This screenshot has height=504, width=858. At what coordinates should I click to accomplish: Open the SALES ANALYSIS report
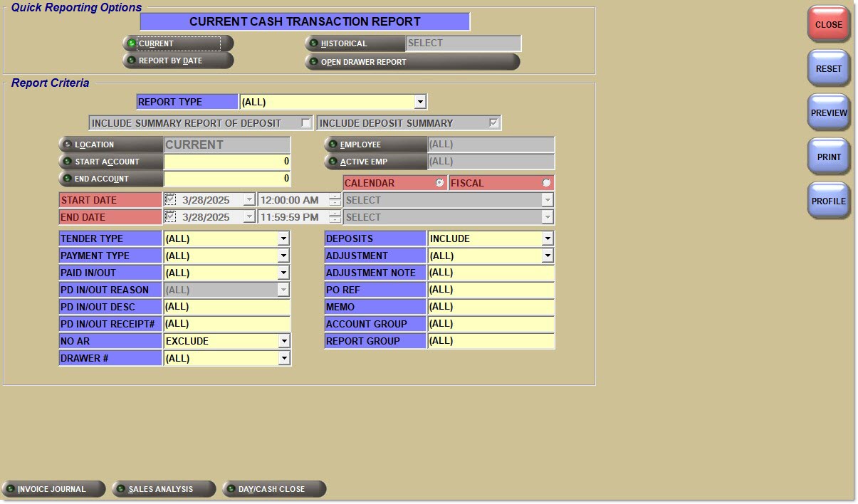coord(163,489)
